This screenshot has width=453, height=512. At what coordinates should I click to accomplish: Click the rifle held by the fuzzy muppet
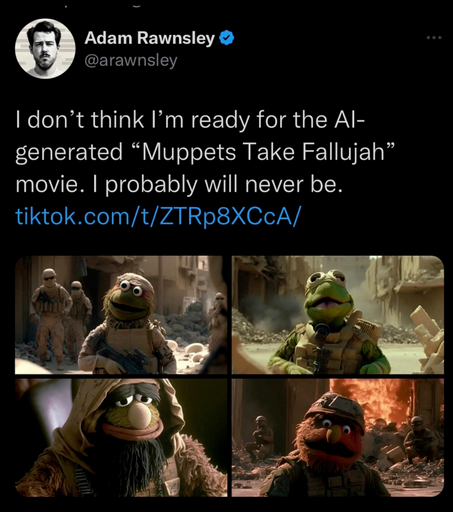pyautogui.click(x=122, y=357)
